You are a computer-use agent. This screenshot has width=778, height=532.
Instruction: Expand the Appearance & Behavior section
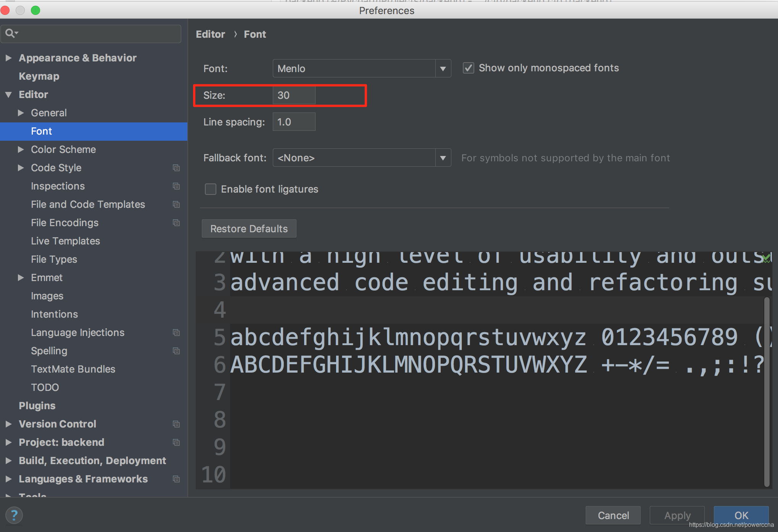click(8, 58)
